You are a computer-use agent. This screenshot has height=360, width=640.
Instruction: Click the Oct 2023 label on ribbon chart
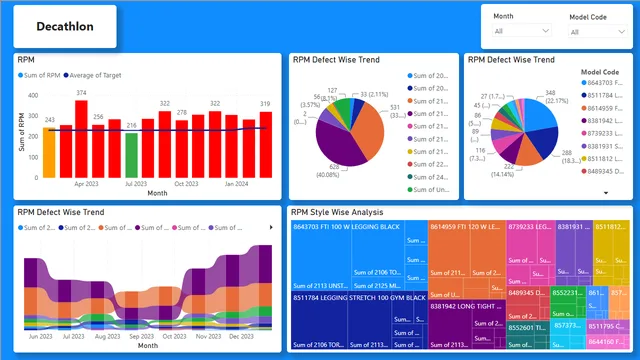click(174, 337)
